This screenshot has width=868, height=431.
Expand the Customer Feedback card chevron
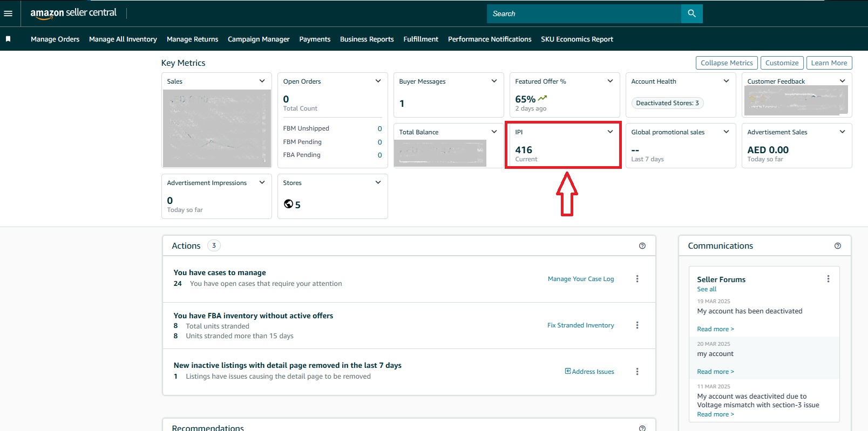pos(842,81)
